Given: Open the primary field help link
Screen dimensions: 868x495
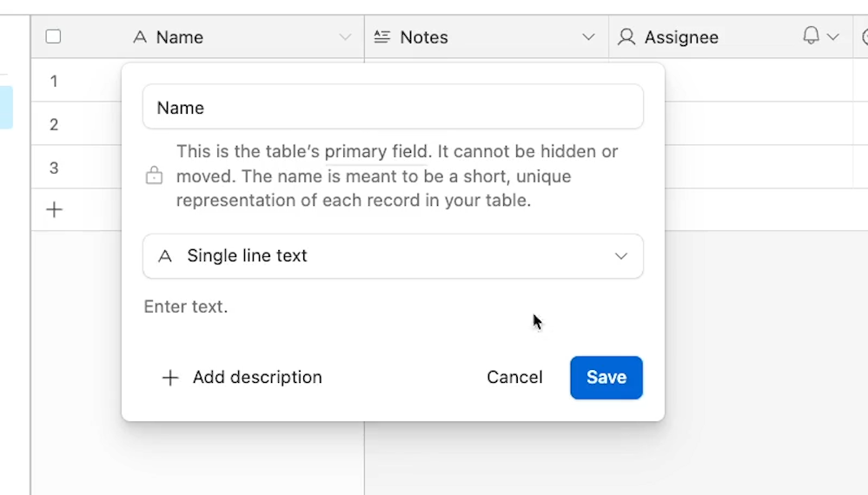Looking at the screenshot, I should 376,152.
